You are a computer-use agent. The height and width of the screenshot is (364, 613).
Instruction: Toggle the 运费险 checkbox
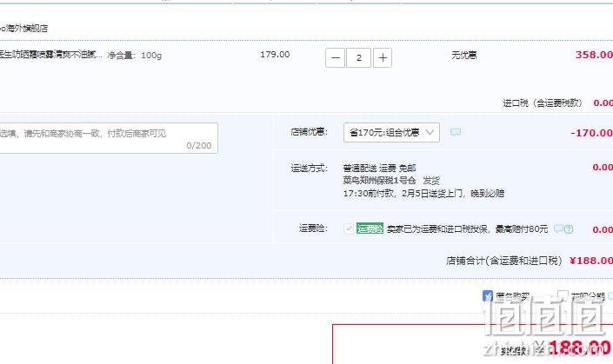point(349,228)
